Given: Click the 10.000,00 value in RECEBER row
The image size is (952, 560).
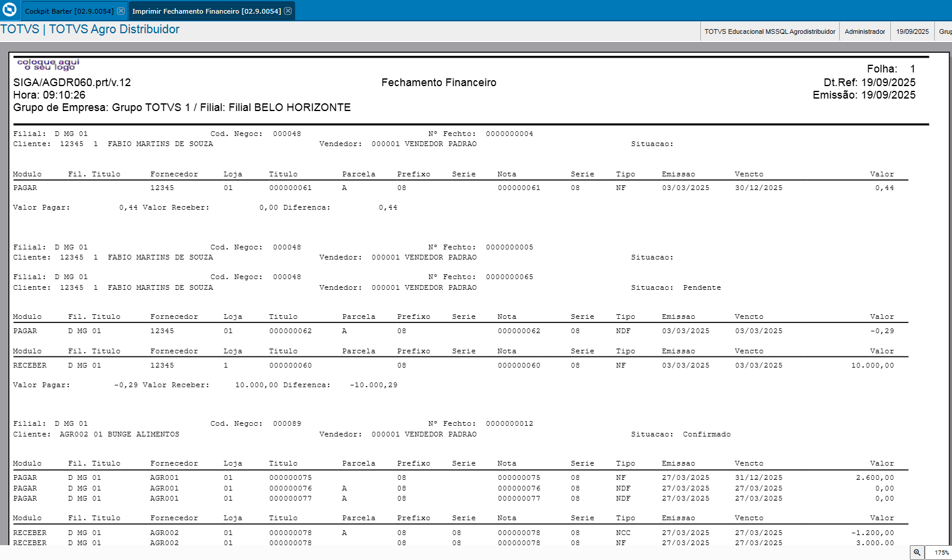Looking at the screenshot, I should tap(872, 365).
